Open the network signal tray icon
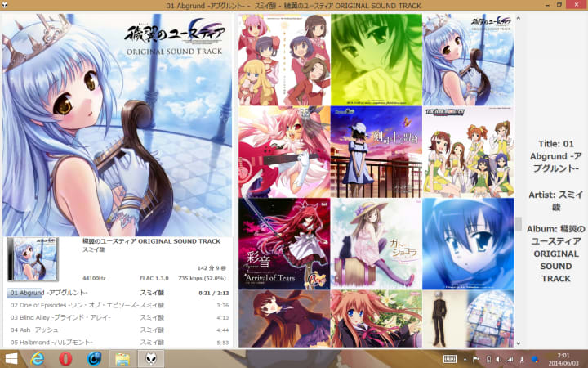Image resolution: width=588 pixels, height=368 pixels. pyautogui.click(x=510, y=359)
